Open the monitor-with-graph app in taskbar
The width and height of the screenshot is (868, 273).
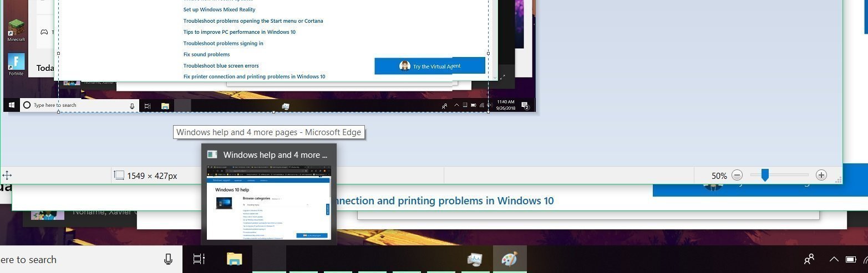coord(475,259)
